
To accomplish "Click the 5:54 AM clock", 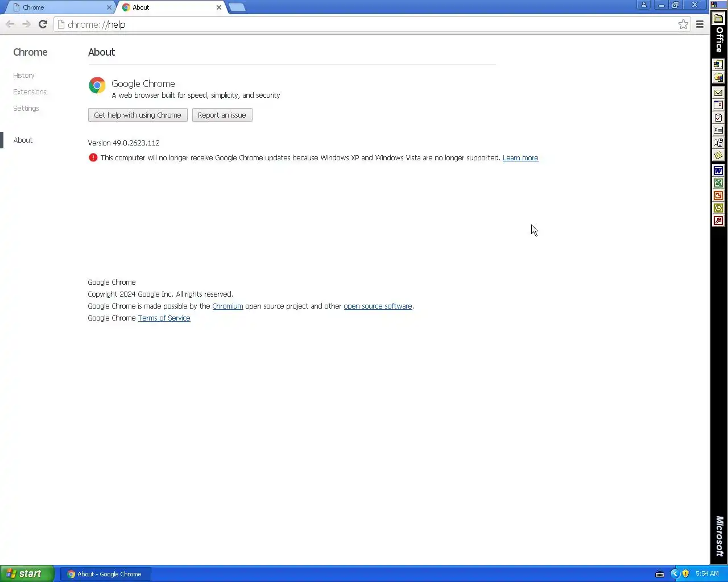I will click(x=707, y=574).
